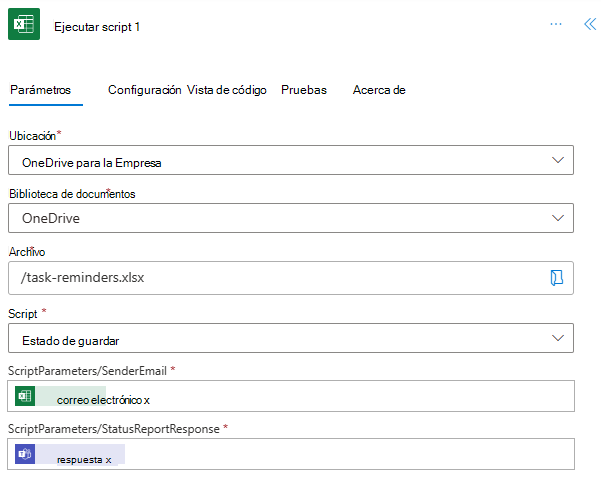Switch to the Parámetros tab
601x480 pixels.
click(x=40, y=90)
